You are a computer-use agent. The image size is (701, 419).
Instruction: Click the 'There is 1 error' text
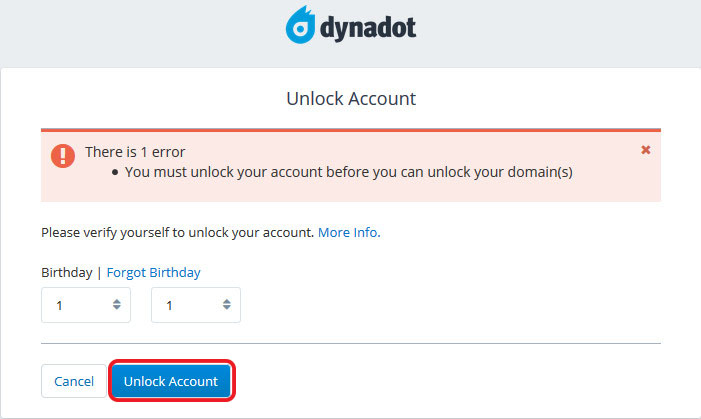click(135, 152)
